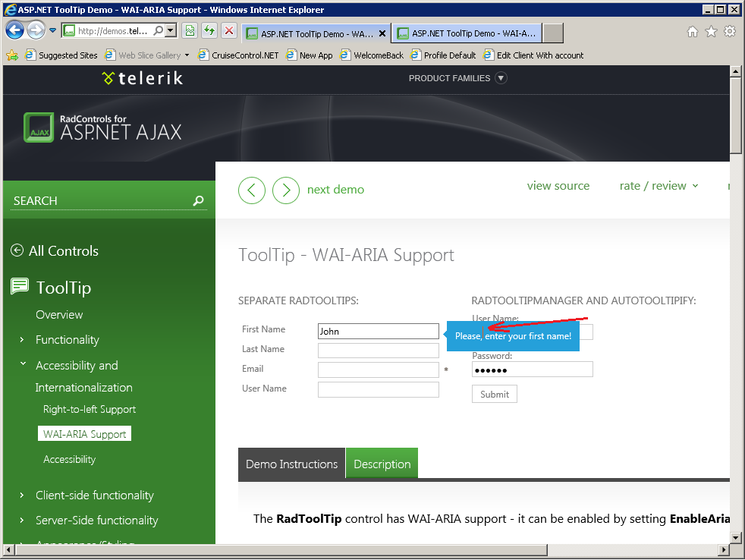Open Profile Default favorite
This screenshot has width=745, height=560.
click(443, 55)
